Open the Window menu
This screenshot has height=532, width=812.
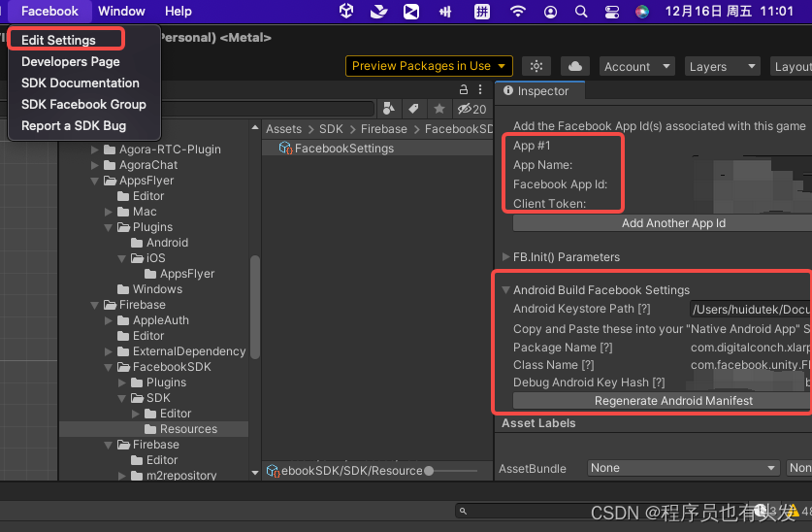[x=121, y=11]
